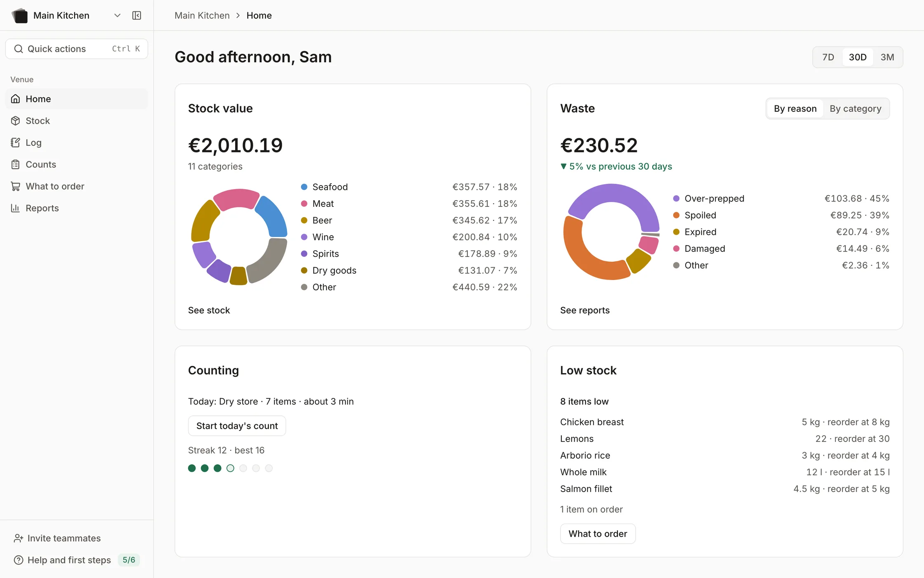Click the Stock box icon in sidebar
The height and width of the screenshot is (578, 924).
pos(16,121)
